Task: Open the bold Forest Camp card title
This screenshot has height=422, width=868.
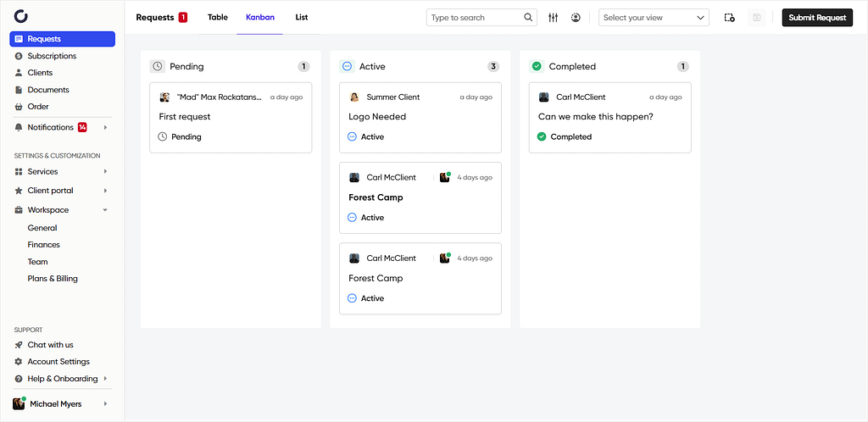Action: [x=376, y=197]
